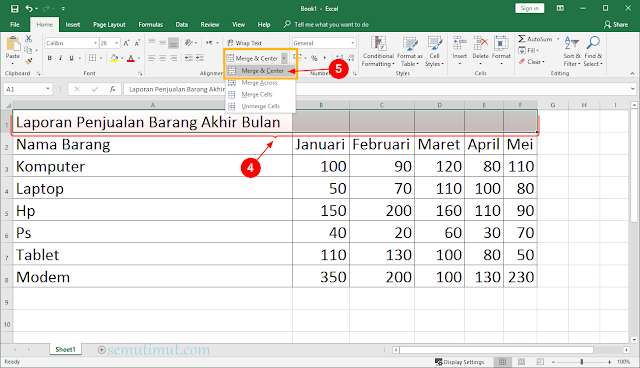
Task: Click the Format Painter brush icon
Action: [x=29, y=61]
